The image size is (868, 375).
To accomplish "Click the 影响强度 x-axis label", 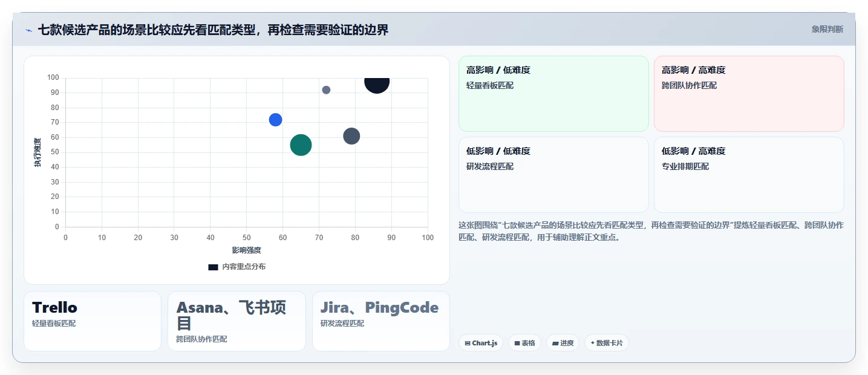I will 246,250.
